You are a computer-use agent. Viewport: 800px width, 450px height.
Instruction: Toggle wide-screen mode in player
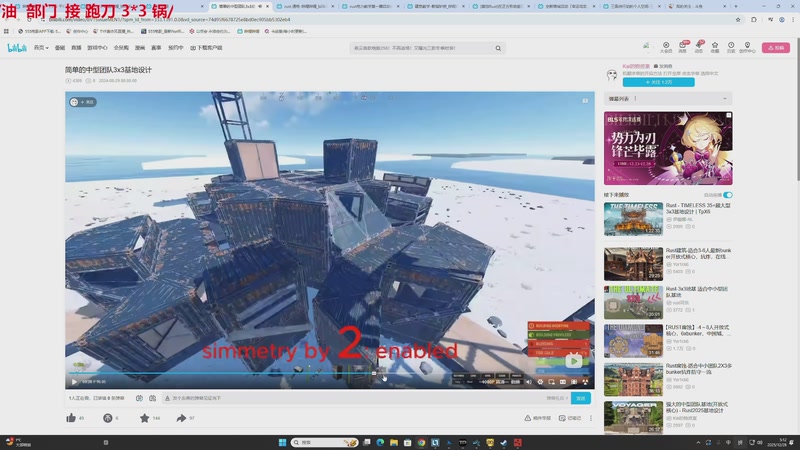[x=563, y=382]
